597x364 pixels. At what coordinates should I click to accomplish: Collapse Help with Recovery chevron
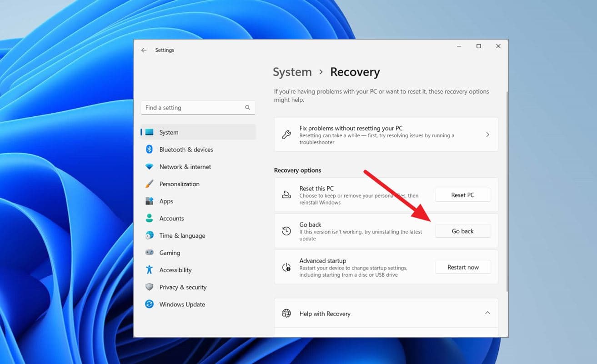487,313
